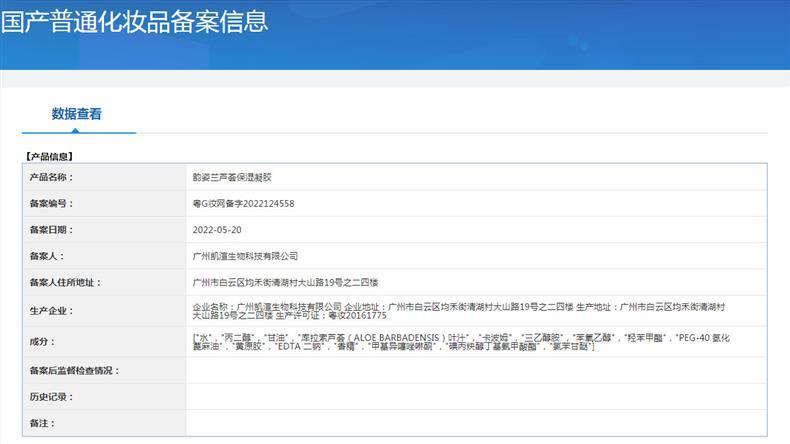
Task: Select 广州凯渲生物科技有限公司 in the 备案人 row
Action: pyautogui.click(x=245, y=256)
